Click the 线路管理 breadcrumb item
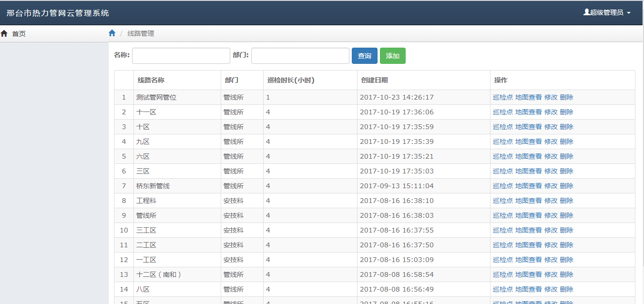 [x=141, y=33]
